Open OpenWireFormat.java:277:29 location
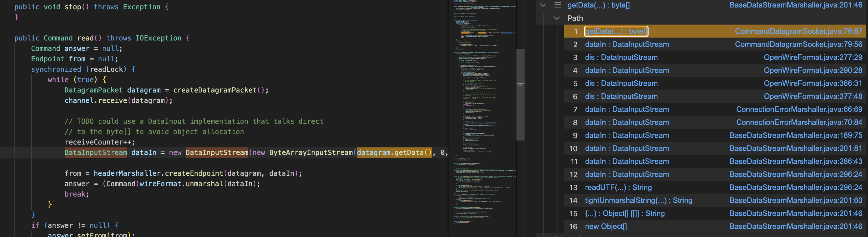 [813, 58]
